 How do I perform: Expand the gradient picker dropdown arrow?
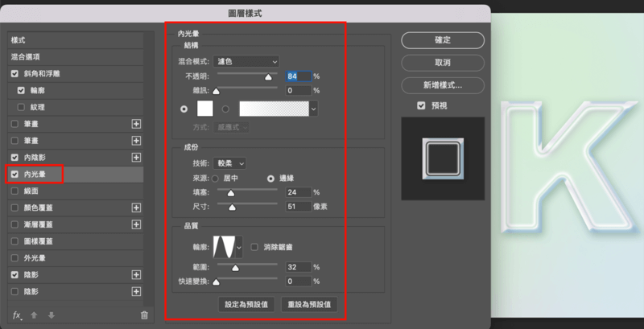tap(313, 108)
